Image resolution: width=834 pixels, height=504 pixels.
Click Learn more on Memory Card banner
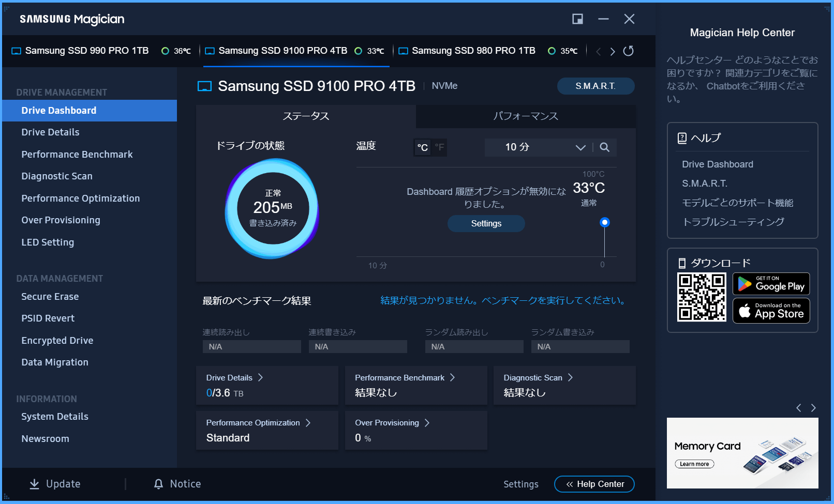(x=694, y=464)
